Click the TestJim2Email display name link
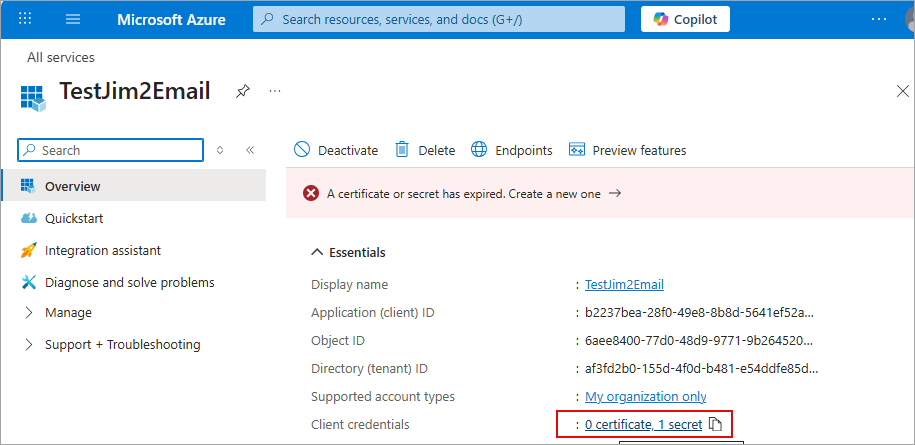This screenshot has height=445, width=915. pyautogui.click(x=624, y=285)
